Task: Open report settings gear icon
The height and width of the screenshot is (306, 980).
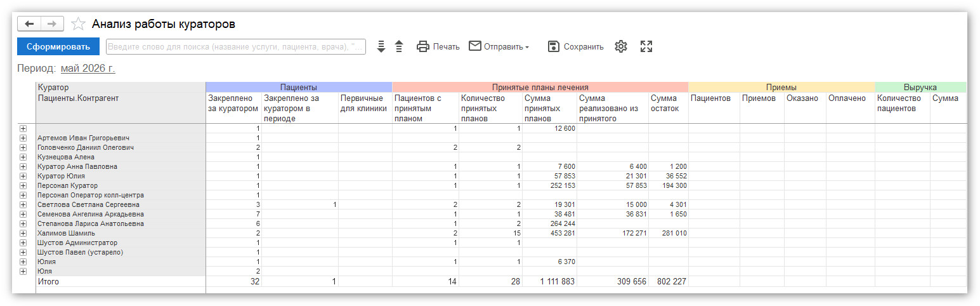Action: pos(621,46)
